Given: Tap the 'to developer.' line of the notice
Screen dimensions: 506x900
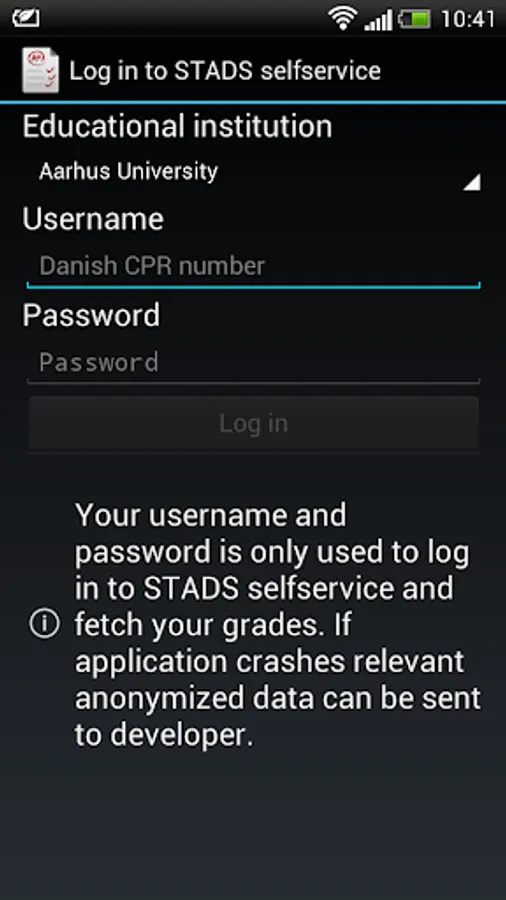Looking at the screenshot, I should pyautogui.click(x=164, y=735).
